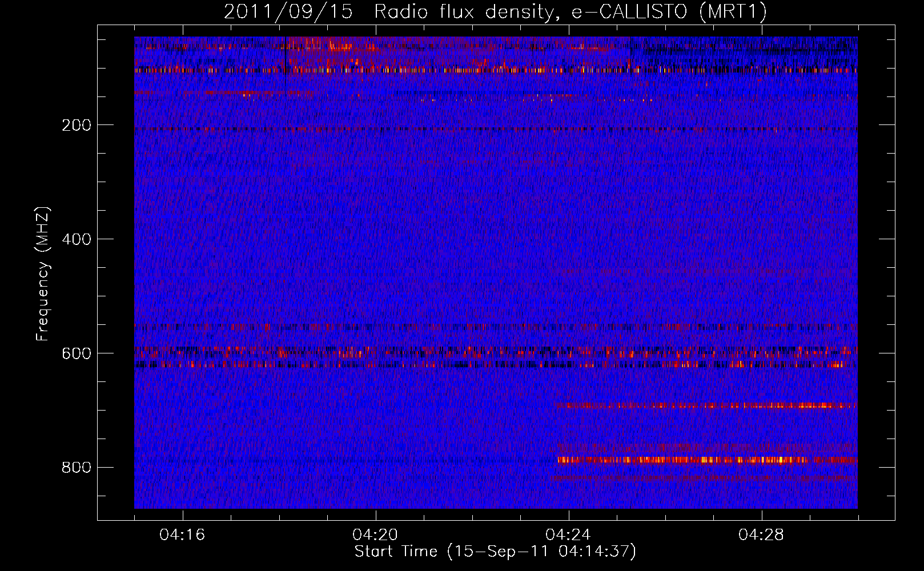Click the red emission band near 690 MHz
The width and height of the screenshot is (924, 571).
click(x=705, y=405)
